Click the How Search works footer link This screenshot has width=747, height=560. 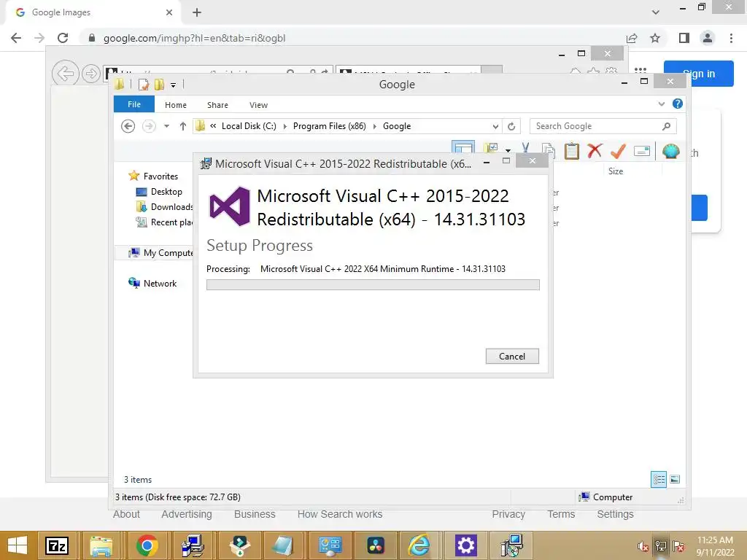pos(340,514)
